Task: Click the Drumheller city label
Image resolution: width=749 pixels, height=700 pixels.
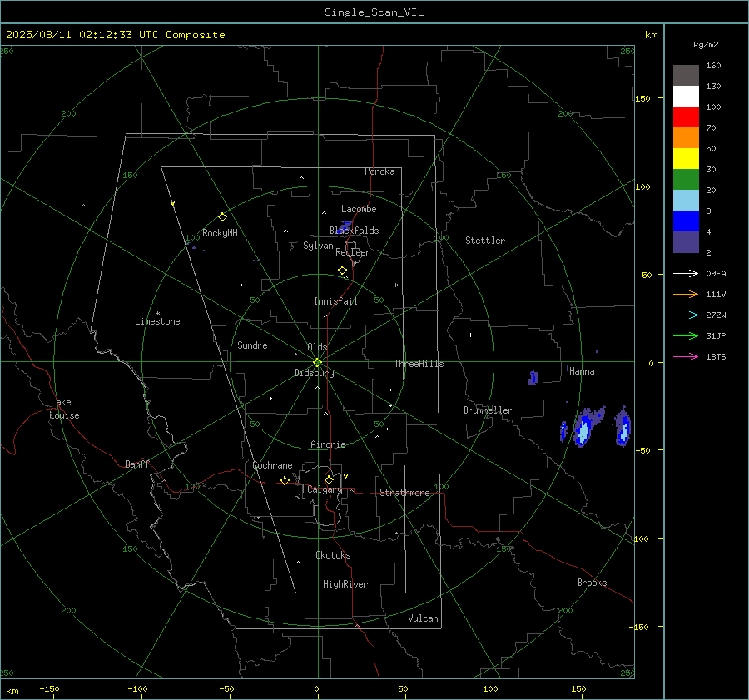Action: point(488,410)
